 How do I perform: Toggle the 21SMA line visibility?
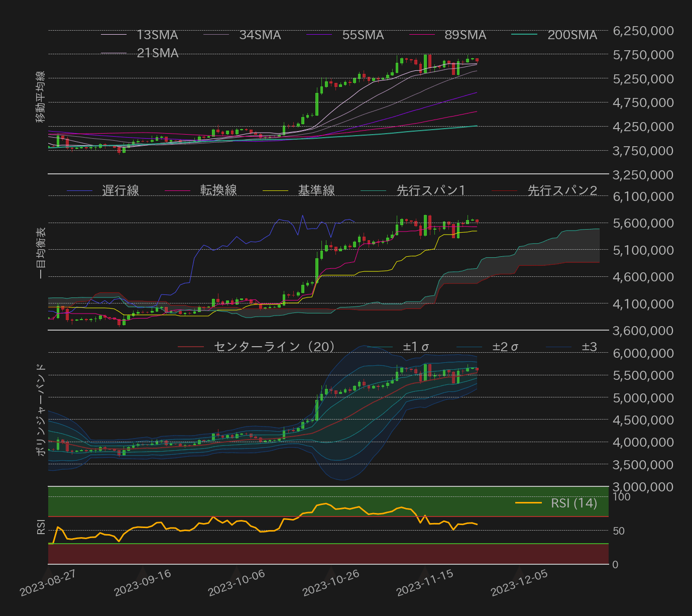pyautogui.click(x=114, y=52)
